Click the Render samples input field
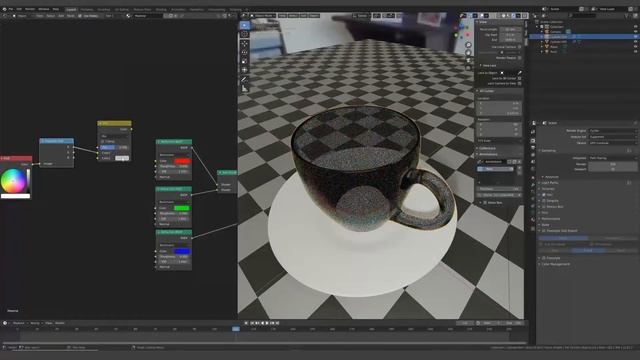Image resolution: width=640 pixels, height=360 pixels. 613,164
